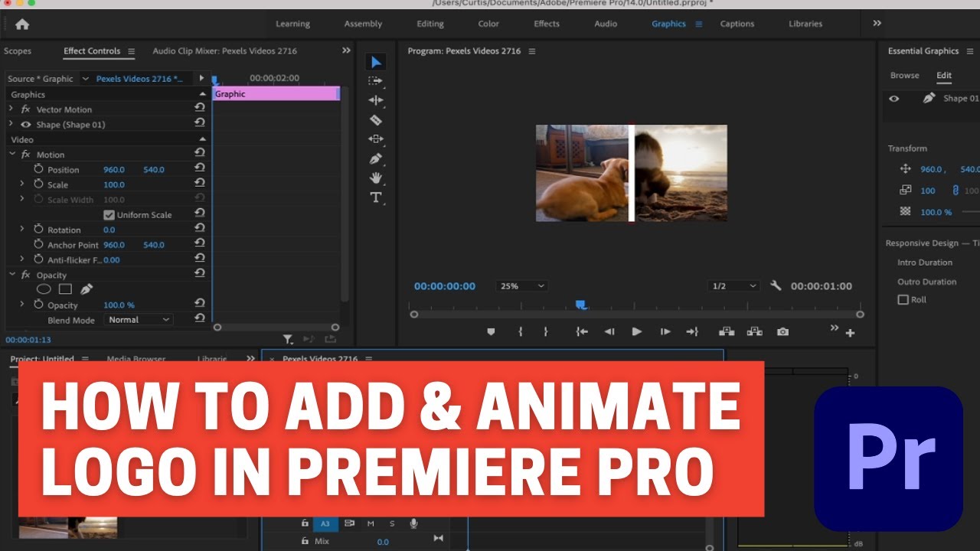
Task: Select the Ripple Edit tool
Action: coord(375,100)
